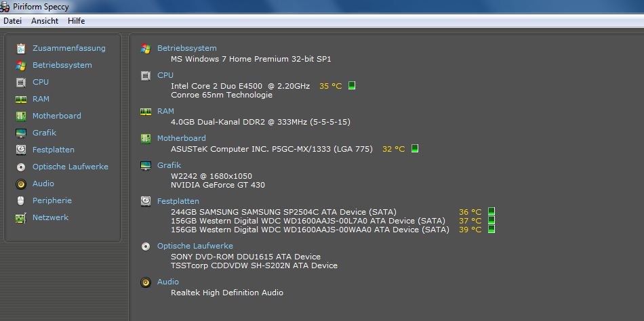Click the RAM module icon in sidebar

point(21,100)
